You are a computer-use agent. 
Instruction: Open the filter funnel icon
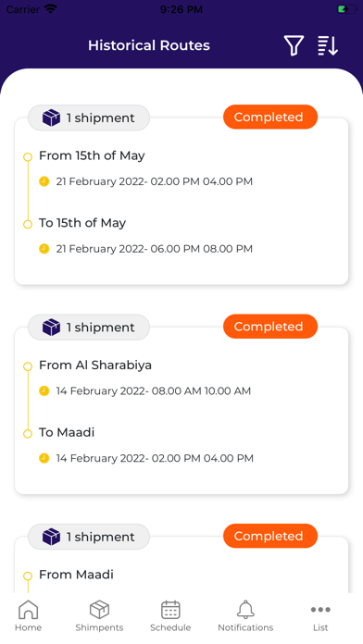point(294,45)
